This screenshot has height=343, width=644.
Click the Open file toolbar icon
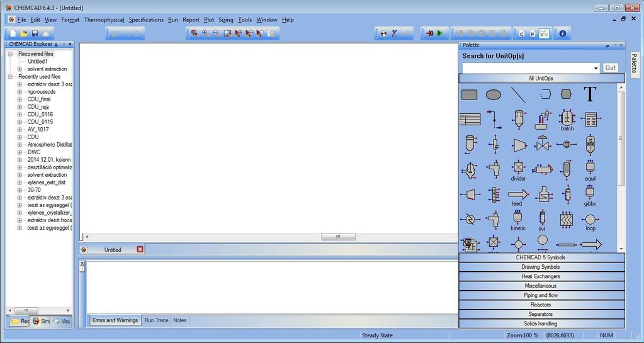click(24, 34)
